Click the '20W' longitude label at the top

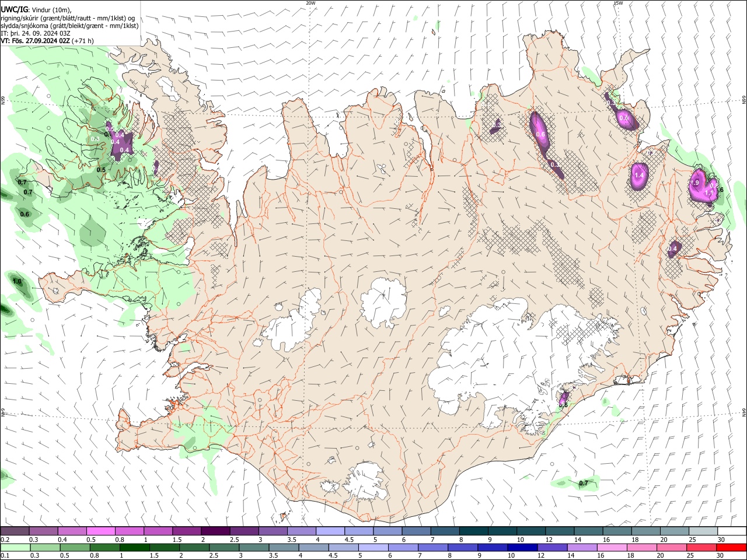[x=310, y=3]
